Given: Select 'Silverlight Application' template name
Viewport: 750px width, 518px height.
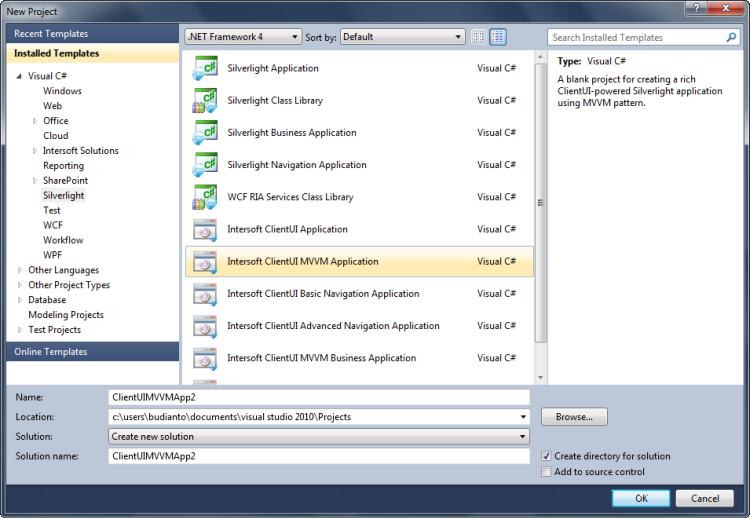Looking at the screenshot, I should (x=273, y=68).
